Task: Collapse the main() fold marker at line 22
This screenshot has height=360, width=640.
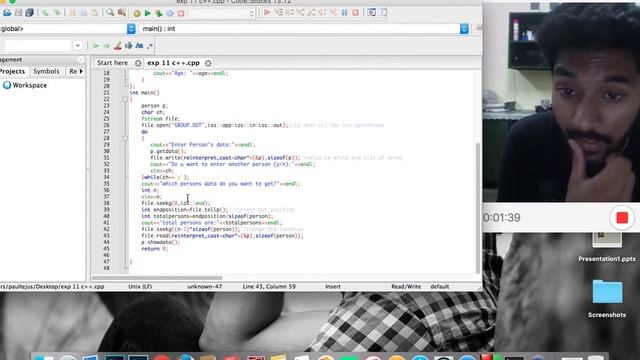Action: (x=125, y=99)
